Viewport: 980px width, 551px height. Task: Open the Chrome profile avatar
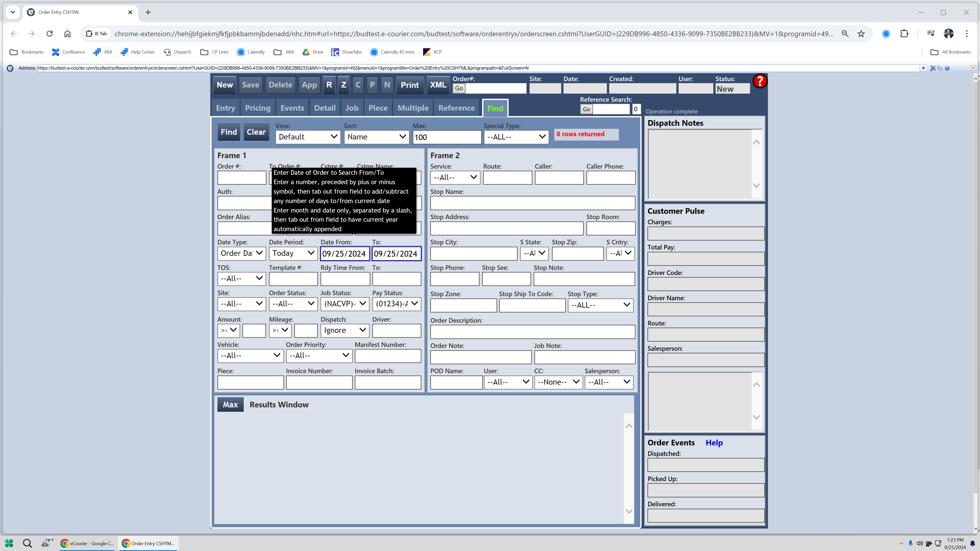point(948,33)
